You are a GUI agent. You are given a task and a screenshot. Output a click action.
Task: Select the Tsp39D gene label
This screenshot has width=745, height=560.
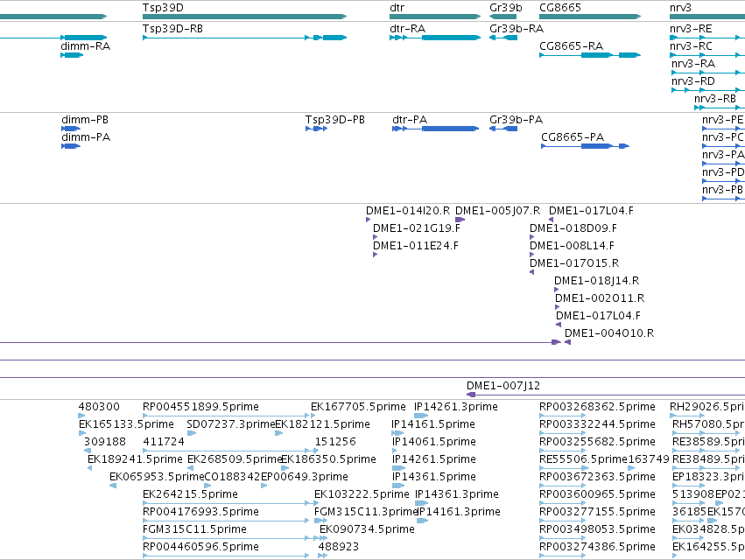(x=163, y=8)
